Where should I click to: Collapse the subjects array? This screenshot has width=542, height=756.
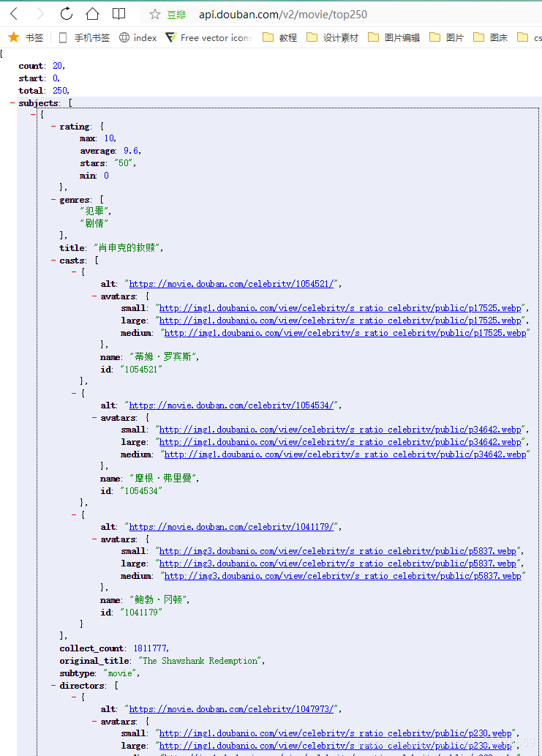[x=12, y=102]
